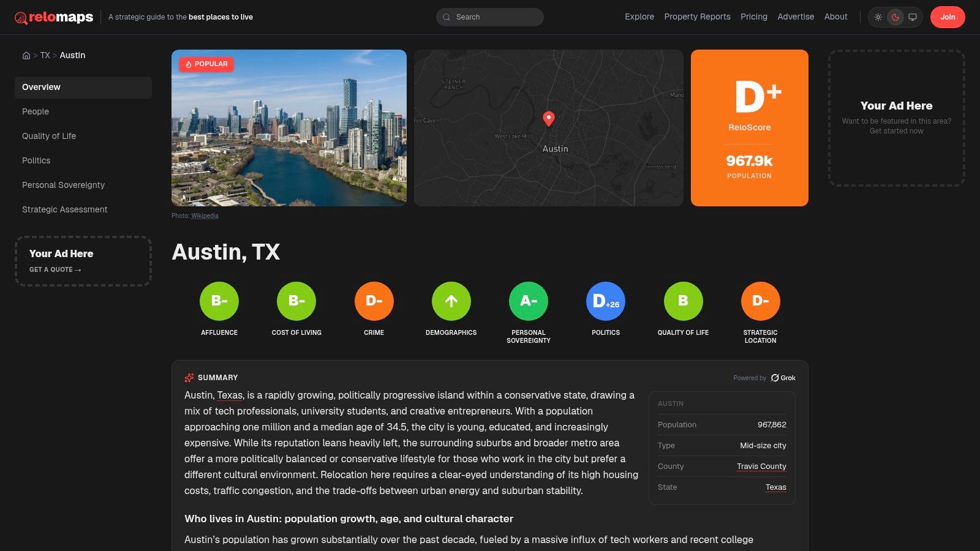Click the Your Ad Here box on right
The image size is (980, 551).
click(x=897, y=118)
